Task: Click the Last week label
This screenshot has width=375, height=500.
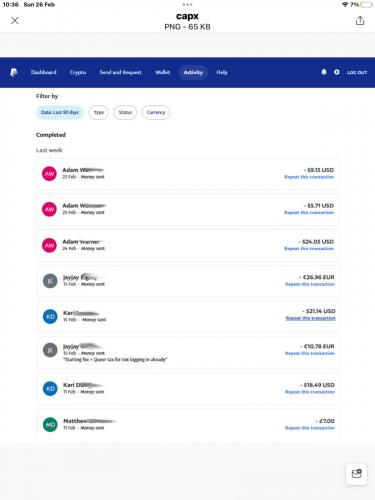Action: tap(49, 150)
